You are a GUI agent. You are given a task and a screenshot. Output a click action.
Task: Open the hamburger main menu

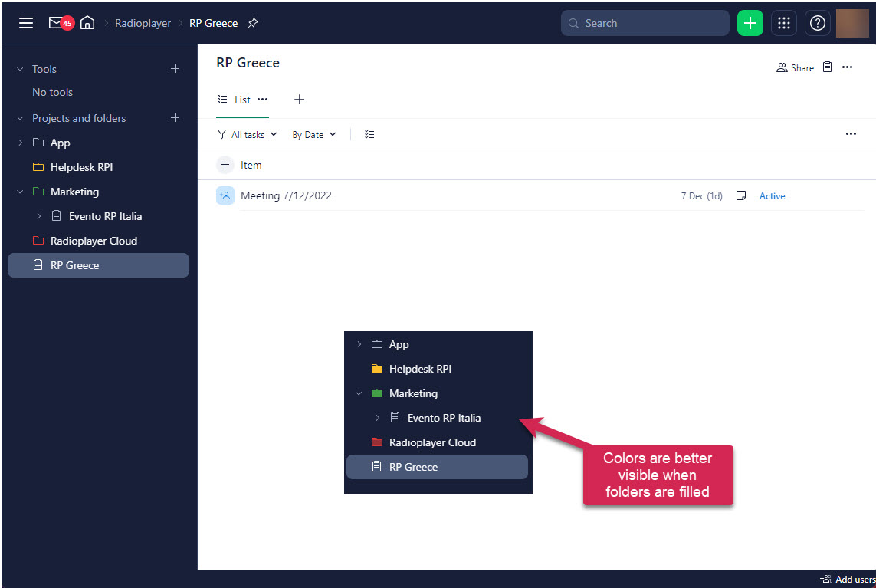pos(26,23)
